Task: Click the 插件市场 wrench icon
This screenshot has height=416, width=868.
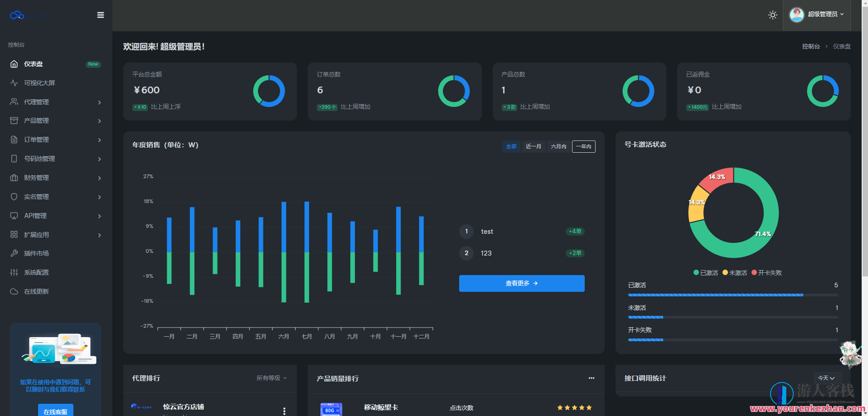Action: click(14, 253)
